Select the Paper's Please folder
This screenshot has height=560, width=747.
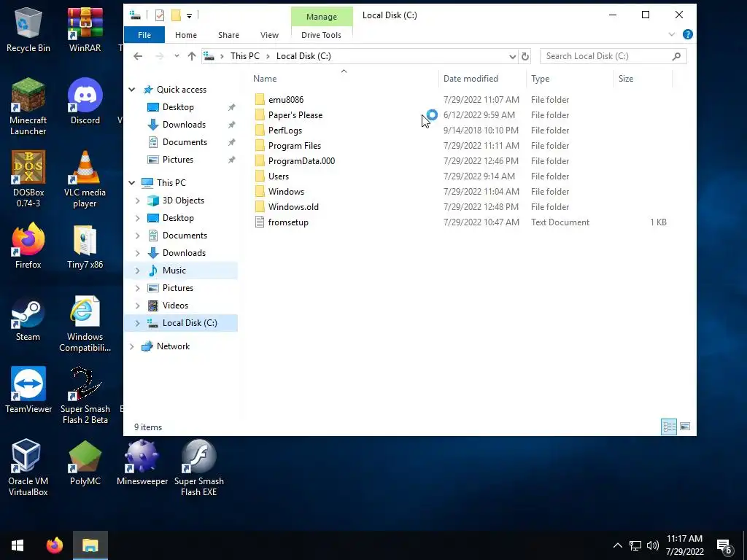click(x=295, y=114)
